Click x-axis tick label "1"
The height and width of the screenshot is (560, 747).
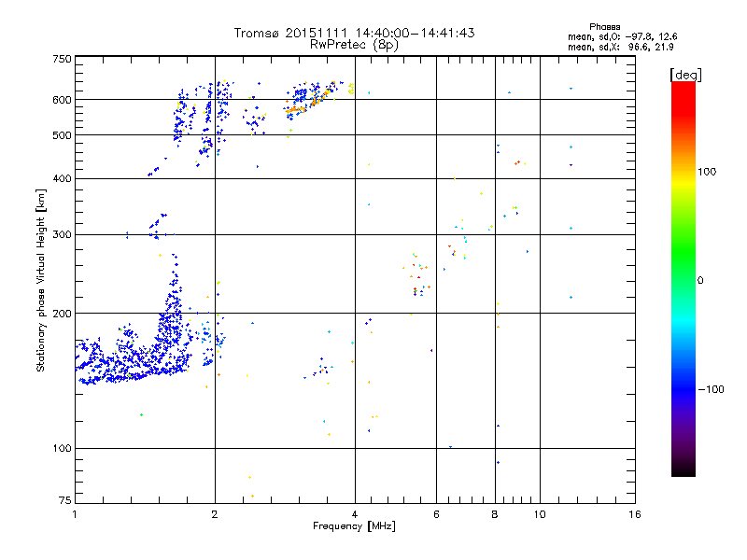[x=75, y=514]
